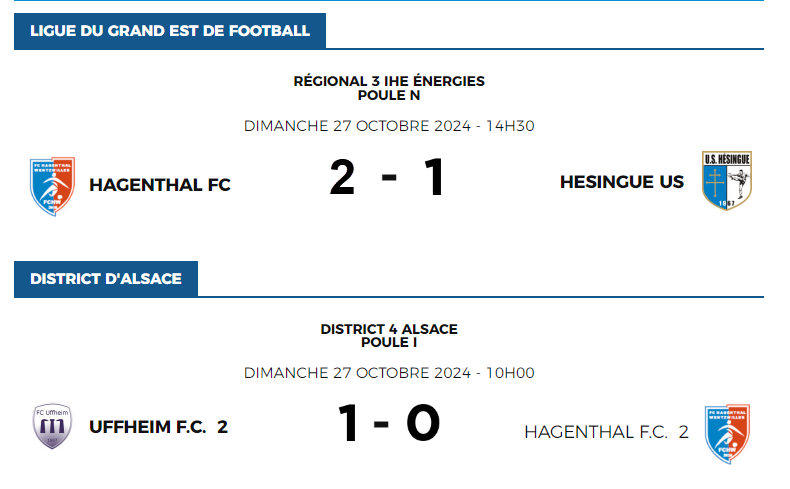
Task: Click the HESINGUE US team name
Action: coord(622,181)
